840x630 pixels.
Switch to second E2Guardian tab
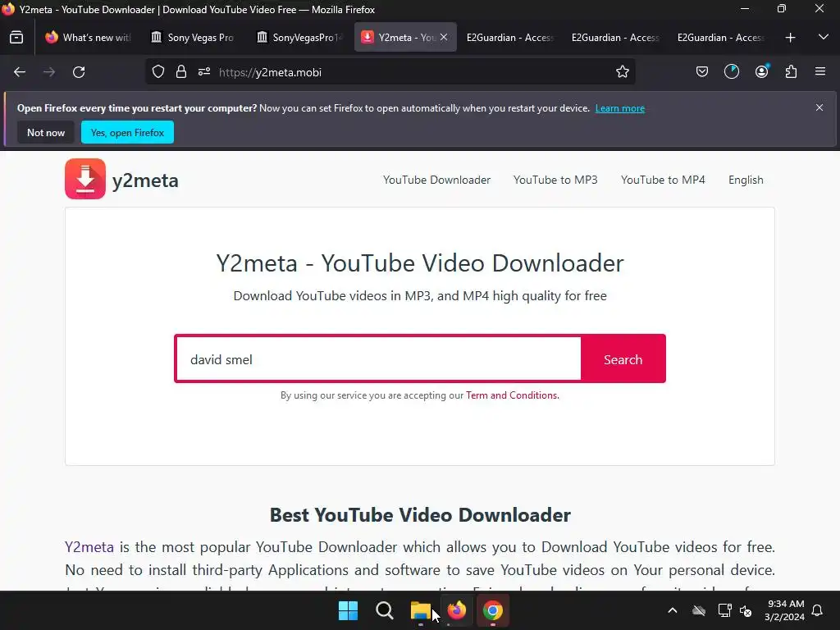click(615, 38)
